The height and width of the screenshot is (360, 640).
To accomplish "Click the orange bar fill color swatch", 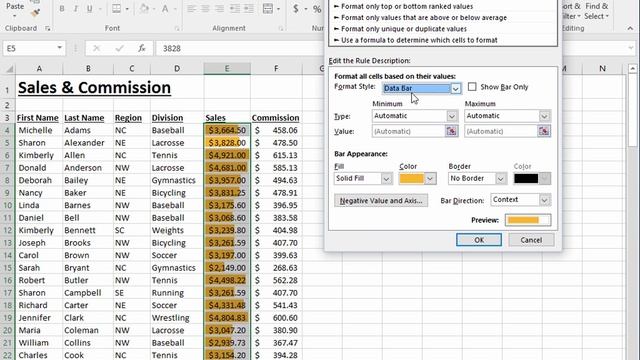I will pyautogui.click(x=412, y=178).
